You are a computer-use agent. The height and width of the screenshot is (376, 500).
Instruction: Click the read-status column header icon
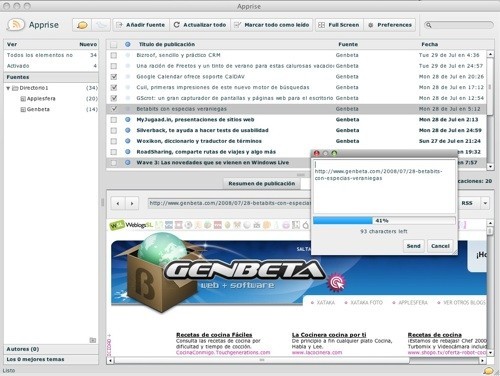[128, 44]
